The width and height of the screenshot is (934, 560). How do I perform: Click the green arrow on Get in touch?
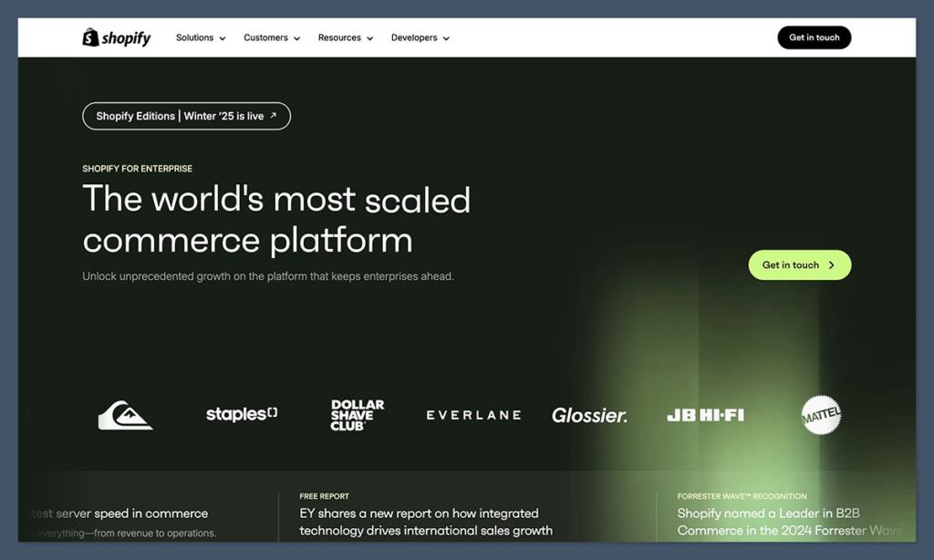[x=831, y=264]
